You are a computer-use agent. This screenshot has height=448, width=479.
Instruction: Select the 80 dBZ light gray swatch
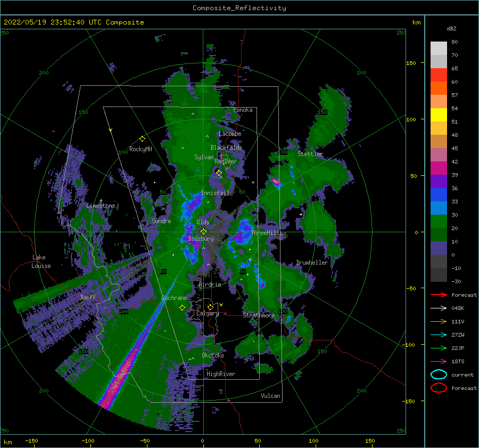(439, 48)
